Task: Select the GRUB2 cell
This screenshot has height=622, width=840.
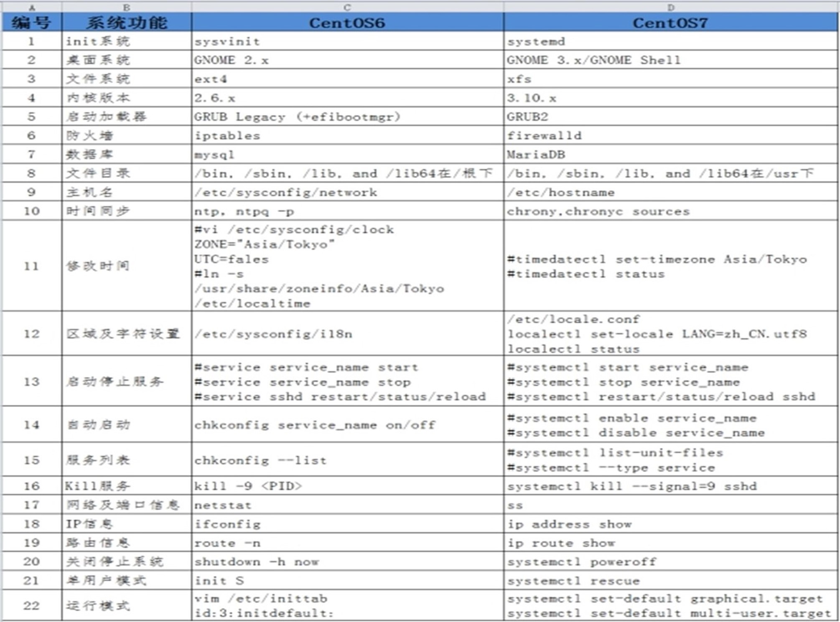Action: (x=671, y=117)
